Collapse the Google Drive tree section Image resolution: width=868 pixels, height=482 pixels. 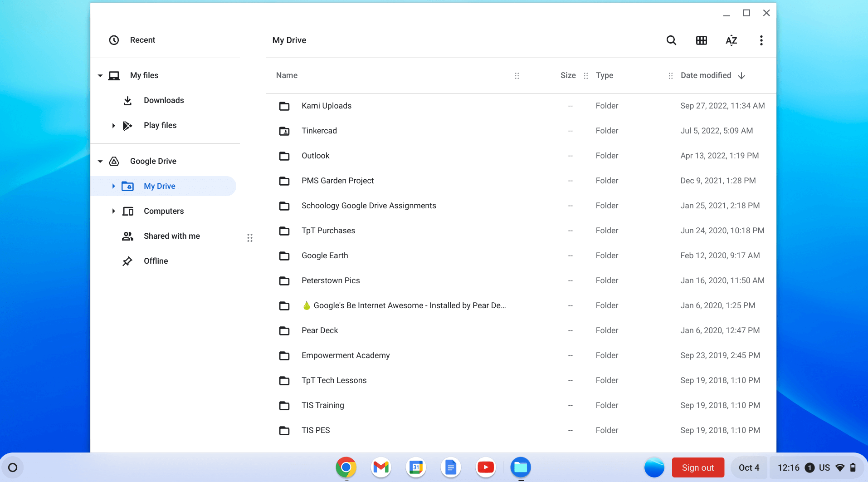pos(100,161)
